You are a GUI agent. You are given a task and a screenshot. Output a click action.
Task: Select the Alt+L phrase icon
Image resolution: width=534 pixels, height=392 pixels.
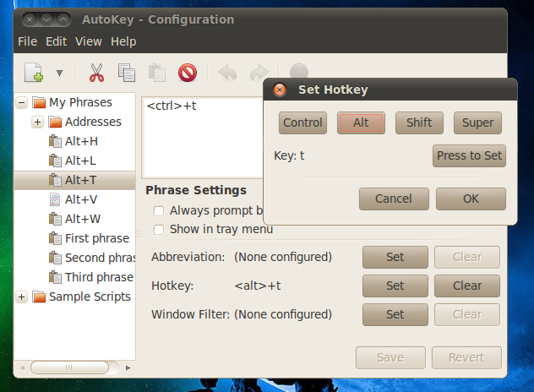tap(55, 161)
